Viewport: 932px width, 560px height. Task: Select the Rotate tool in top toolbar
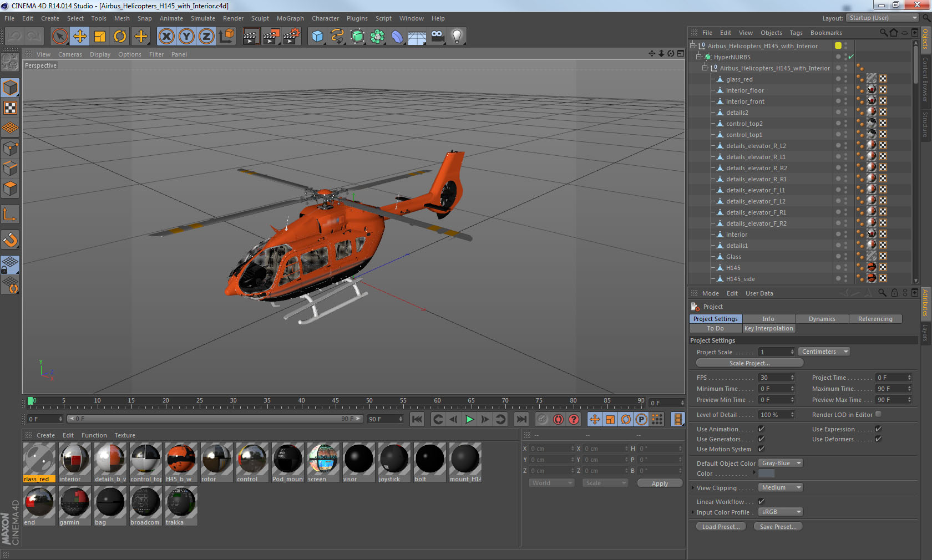click(120, 37)
